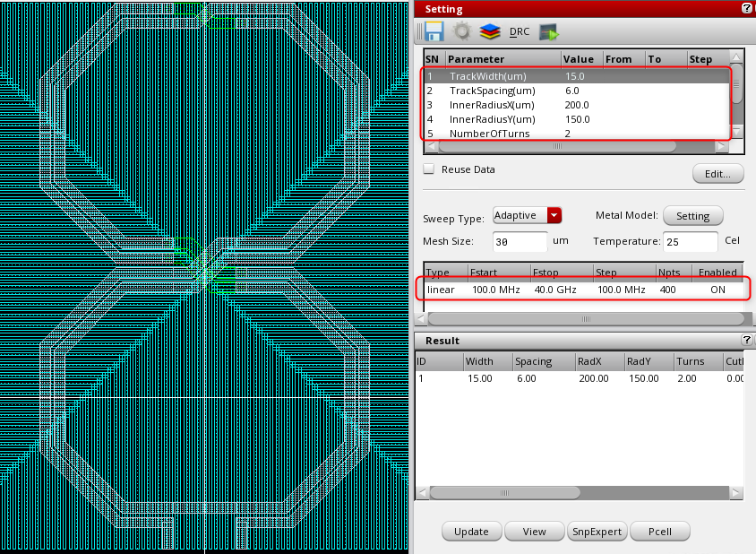This screenshot has width=756, height=554.
Task: Run the DRC check from toolbar
Action: coord(520,31)
